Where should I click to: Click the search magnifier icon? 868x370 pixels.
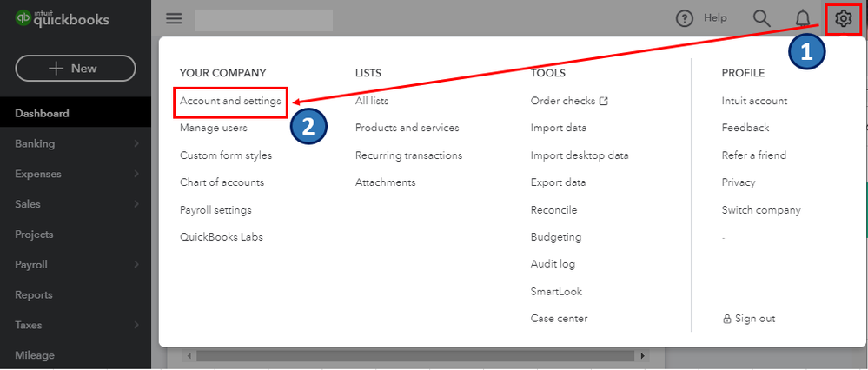(761, 18)
